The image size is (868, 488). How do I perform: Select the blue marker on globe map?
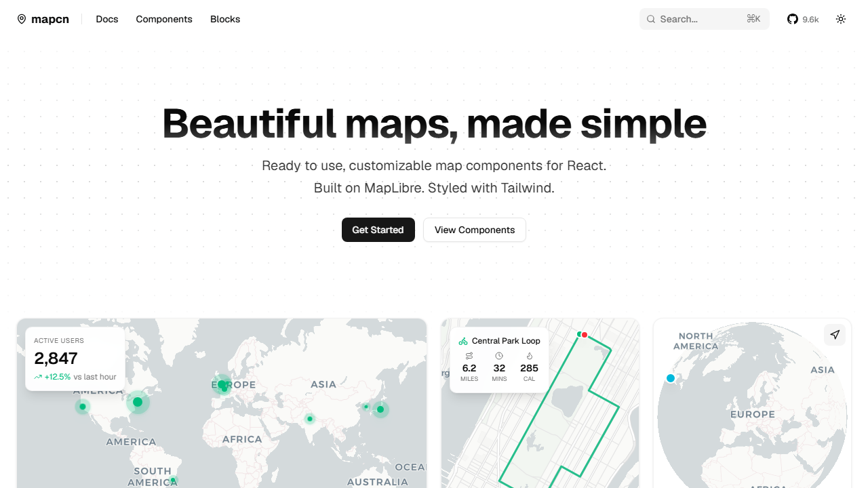click(x=671, y=378)
